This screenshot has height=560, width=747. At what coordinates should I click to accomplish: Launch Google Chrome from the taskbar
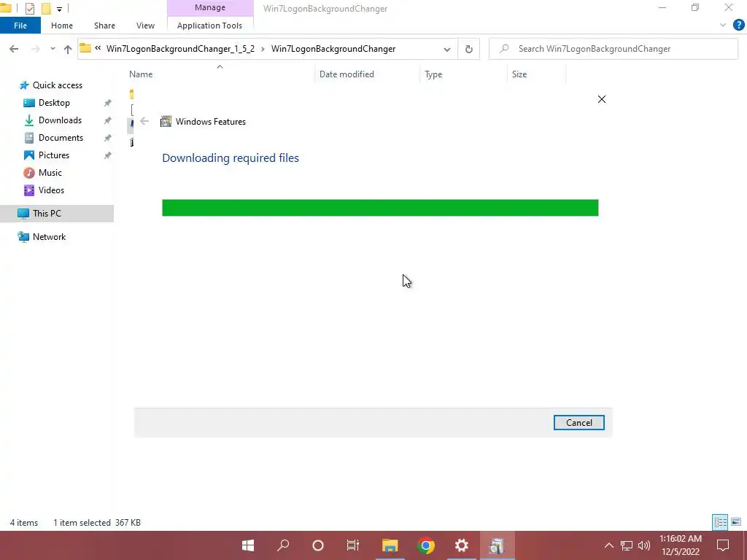pos(426,545)
